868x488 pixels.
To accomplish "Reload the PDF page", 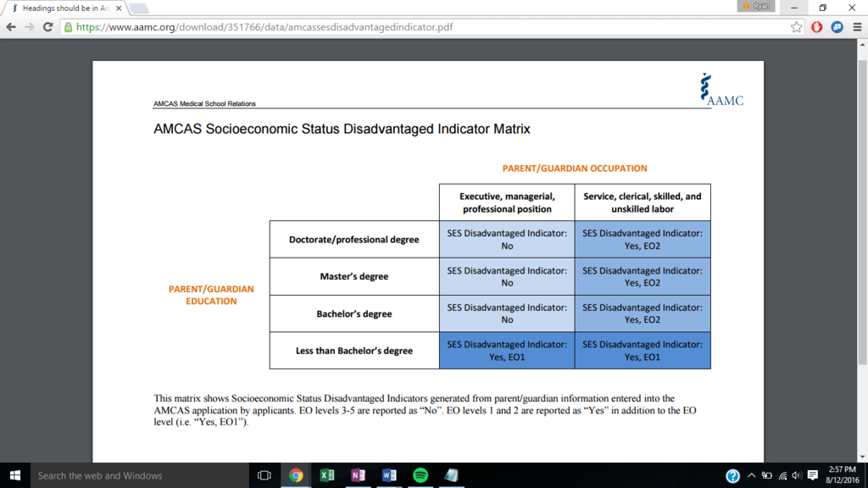I will coord(47,26).
